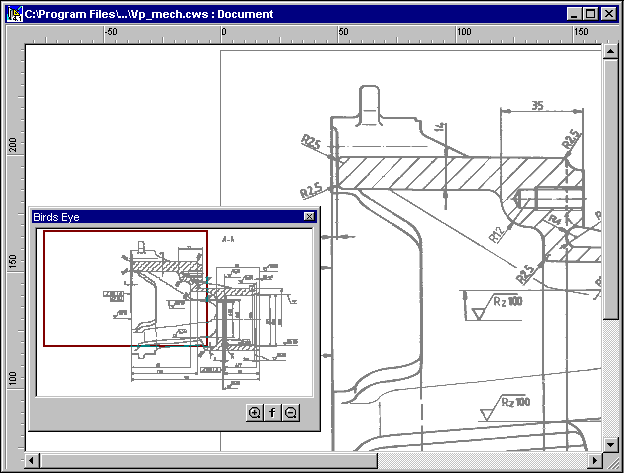Viewport: 624px width, 473px height.
Task: Click the horizontal scrollbar right arrow
Action: tap(595, 461)
